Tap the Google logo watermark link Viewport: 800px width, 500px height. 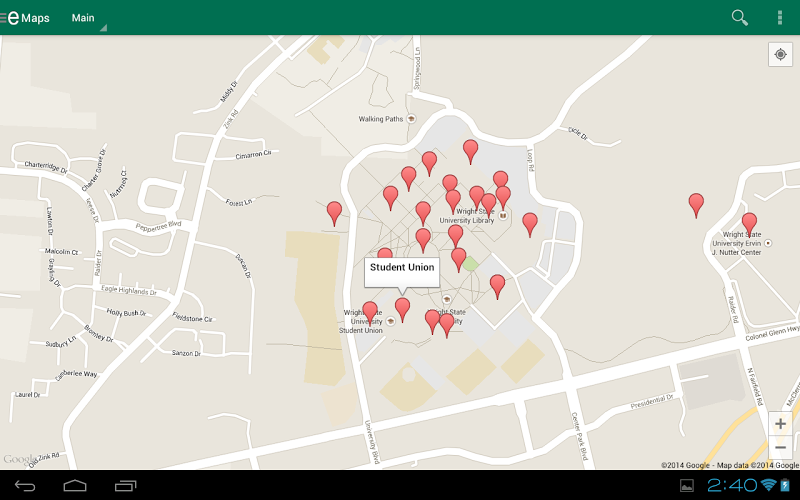click(19, 459)
